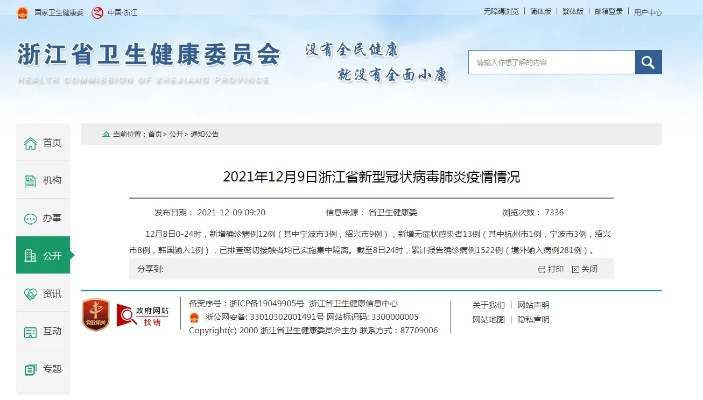The image size is (703, 400).
Task: Click the 党政机关 red shield badge
Action: tap(95, 315)
